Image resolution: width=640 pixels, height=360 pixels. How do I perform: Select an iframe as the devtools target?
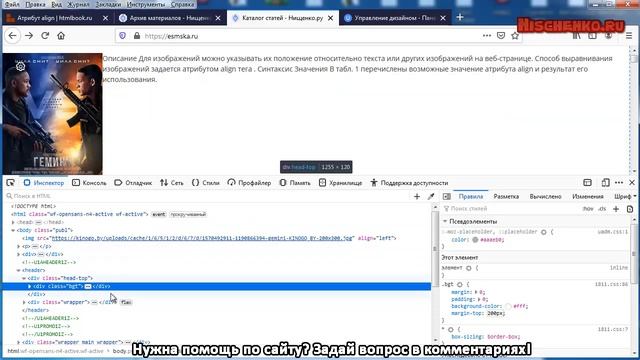587,183
